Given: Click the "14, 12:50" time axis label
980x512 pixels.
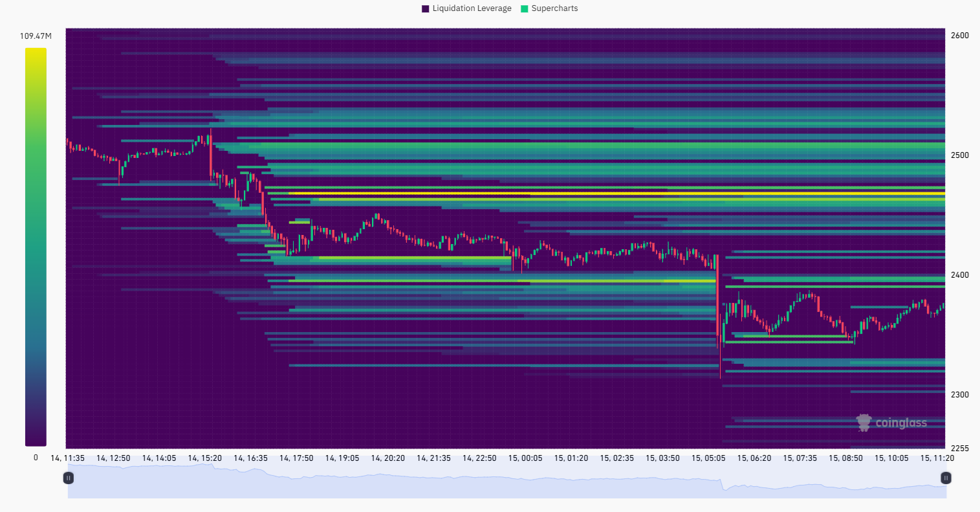Looking at the screenshot, I should (x=113, y=458).
